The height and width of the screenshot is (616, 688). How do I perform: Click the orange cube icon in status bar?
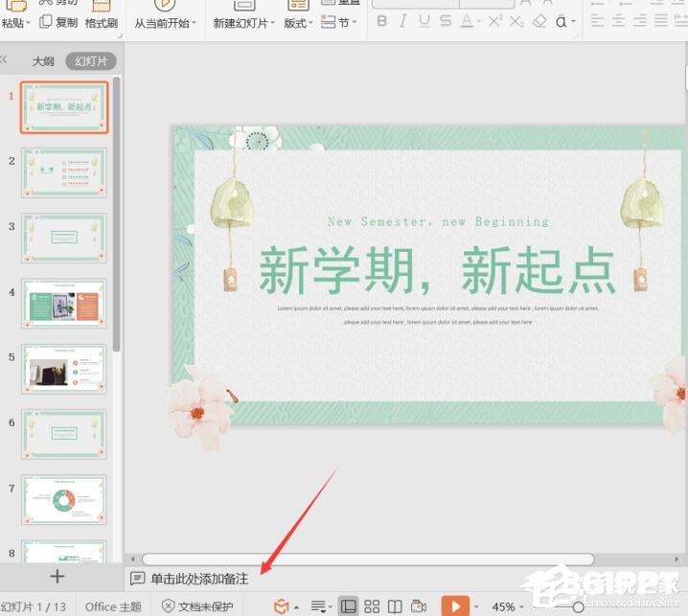point(282,606)
